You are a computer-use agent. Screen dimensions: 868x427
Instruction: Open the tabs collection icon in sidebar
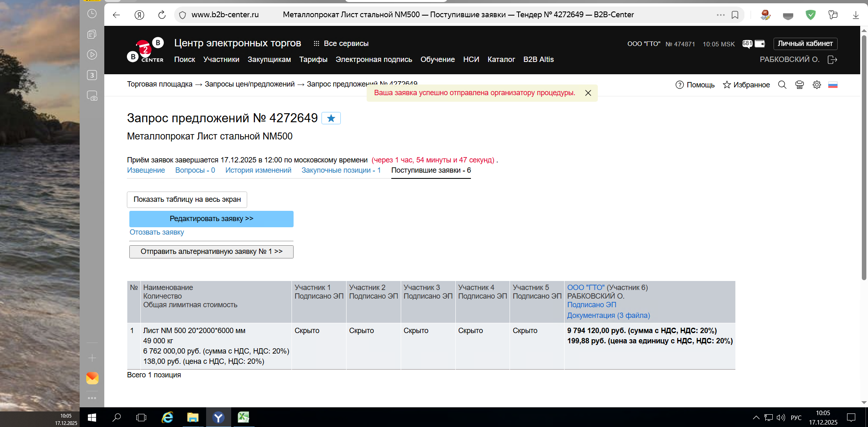tap(92, 34)
